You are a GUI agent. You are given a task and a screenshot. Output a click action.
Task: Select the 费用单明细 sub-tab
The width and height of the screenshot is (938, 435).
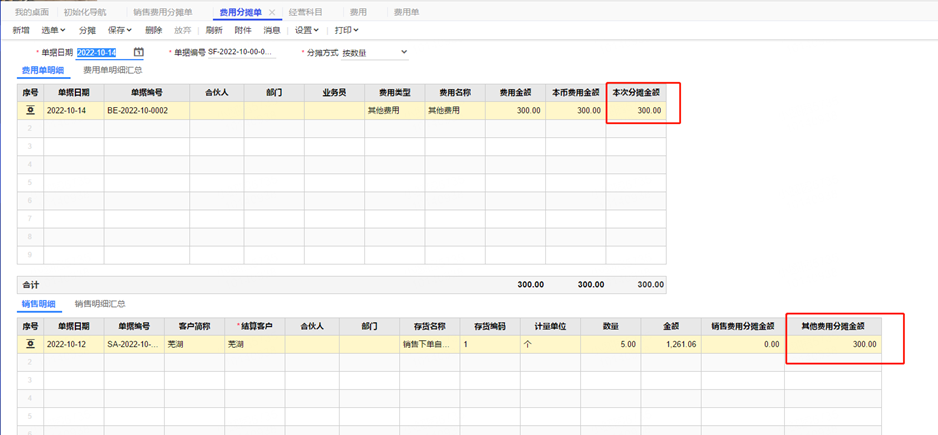43,70
